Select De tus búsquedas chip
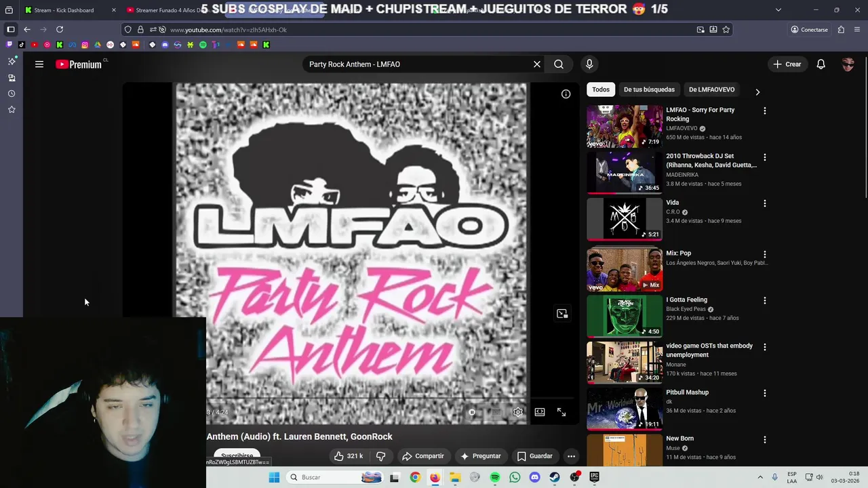This screenshot has width=868, height=488. click(649, 89)
